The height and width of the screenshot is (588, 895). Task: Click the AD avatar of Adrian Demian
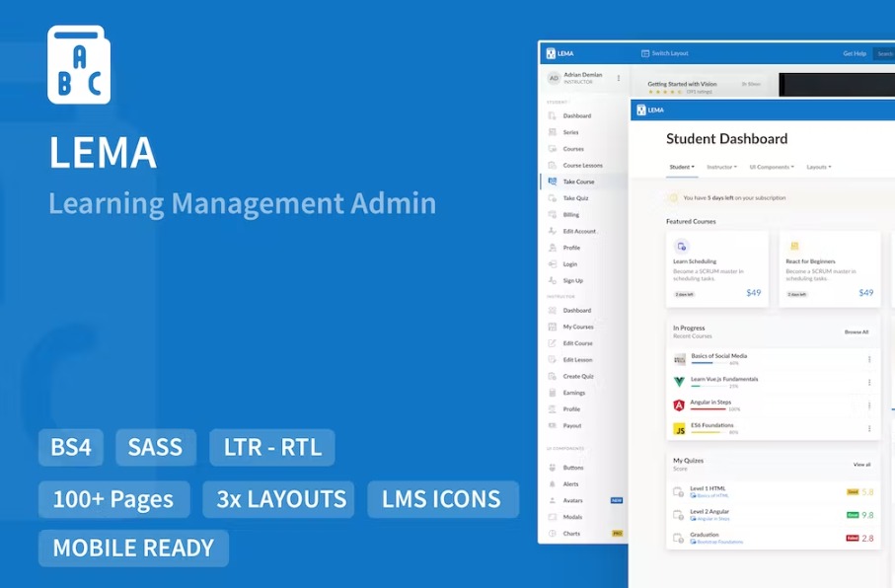554,78
